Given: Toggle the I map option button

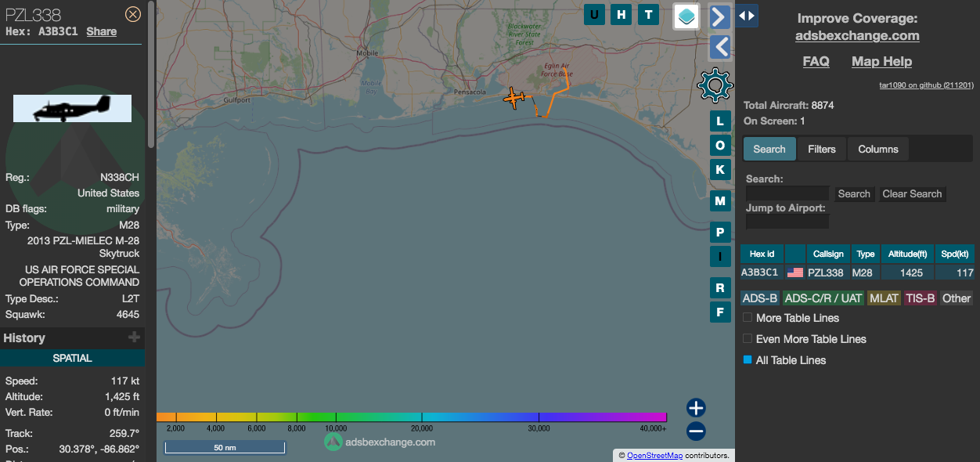Looking at the screenshot, I should tap(720, 256).
